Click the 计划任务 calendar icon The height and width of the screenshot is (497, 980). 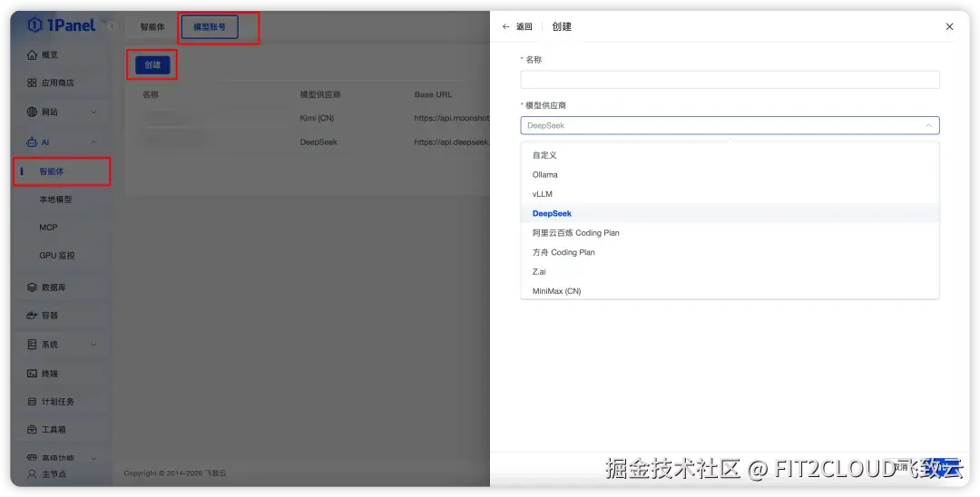pos(32,402)
